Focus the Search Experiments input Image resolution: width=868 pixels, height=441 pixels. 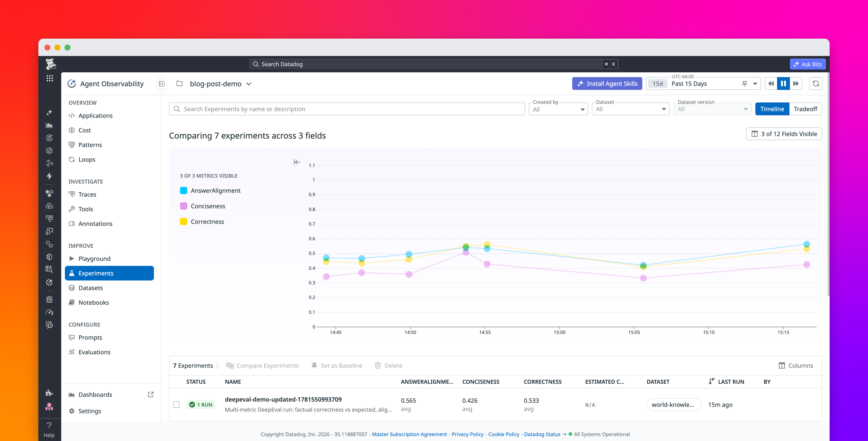(347, 109)
